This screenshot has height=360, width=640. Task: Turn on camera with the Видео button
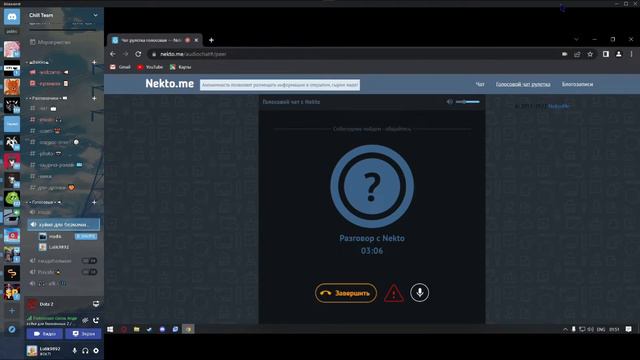[x=44, y=333]
